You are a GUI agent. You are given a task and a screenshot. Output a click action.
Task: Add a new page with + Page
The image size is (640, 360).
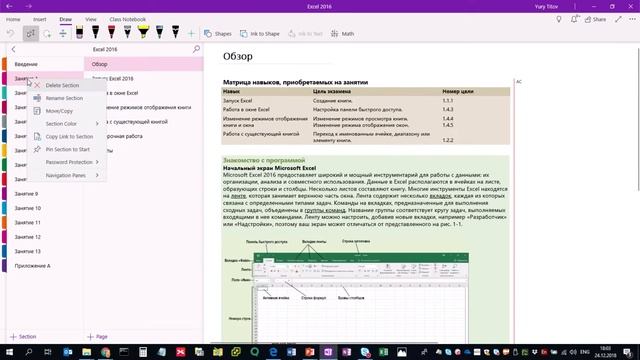(x=97, y=337)
